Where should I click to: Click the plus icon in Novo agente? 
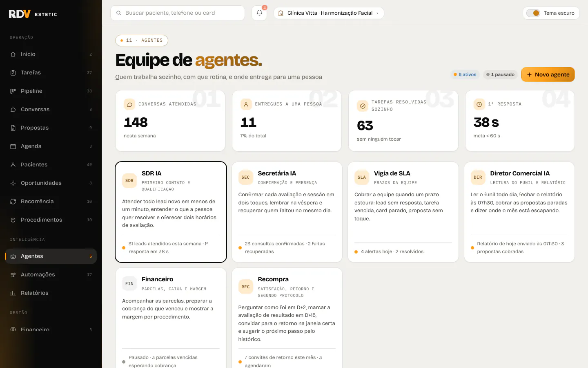point(529,74)
